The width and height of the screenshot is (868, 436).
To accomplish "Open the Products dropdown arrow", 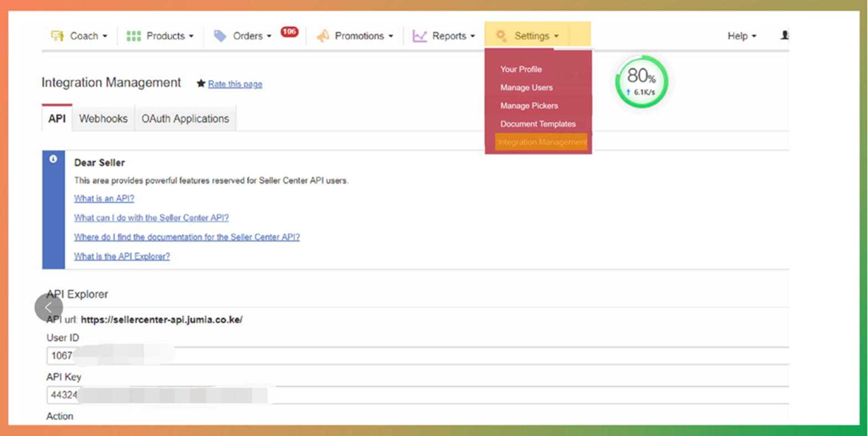I will (191, 36).
